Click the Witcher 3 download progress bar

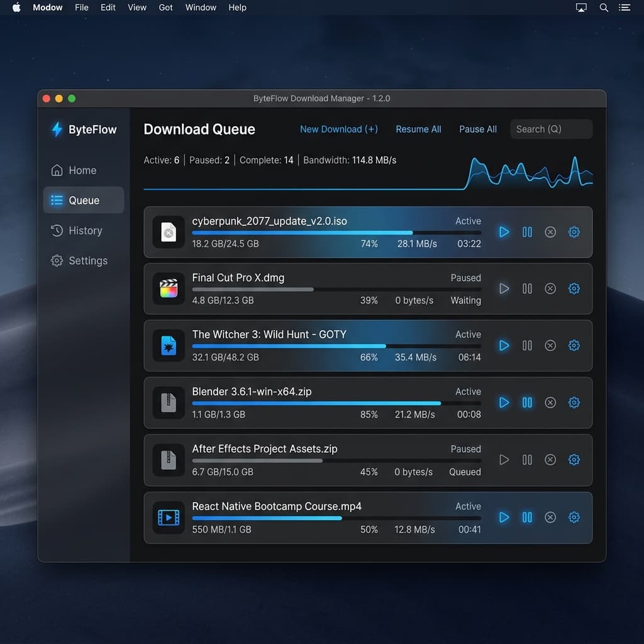(336, 347)
